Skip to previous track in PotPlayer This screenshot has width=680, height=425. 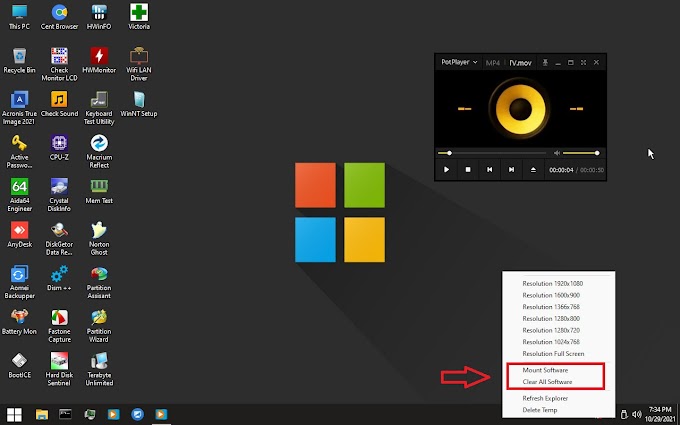(x=490, y=170)
